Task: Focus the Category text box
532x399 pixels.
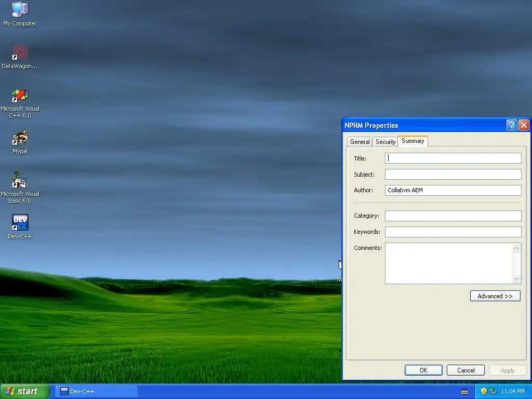Action: point(453,216)
